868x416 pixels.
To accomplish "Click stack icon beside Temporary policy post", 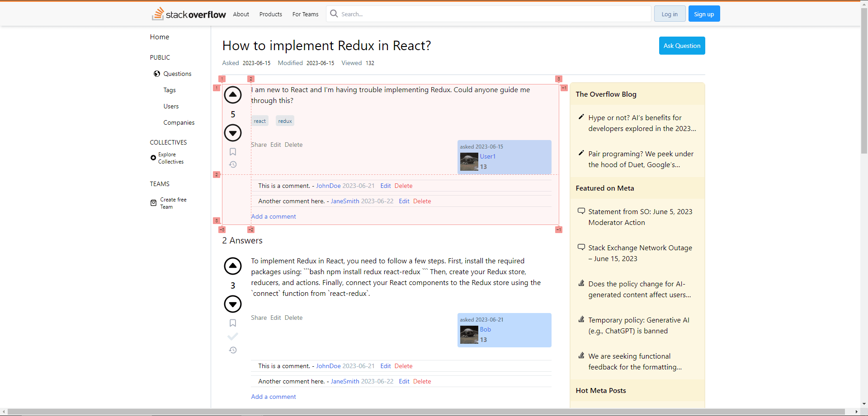I will pyautogui.click(x=581, y=319).
